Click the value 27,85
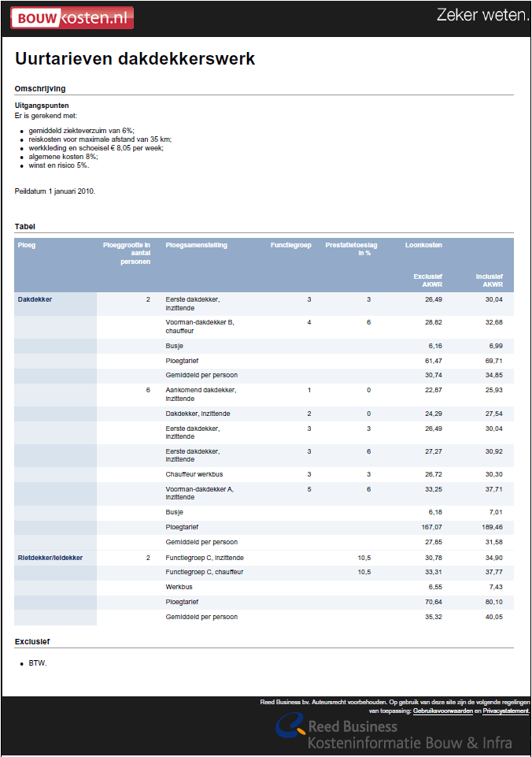Viewport: 532px width, 757px height. point(433,542)
